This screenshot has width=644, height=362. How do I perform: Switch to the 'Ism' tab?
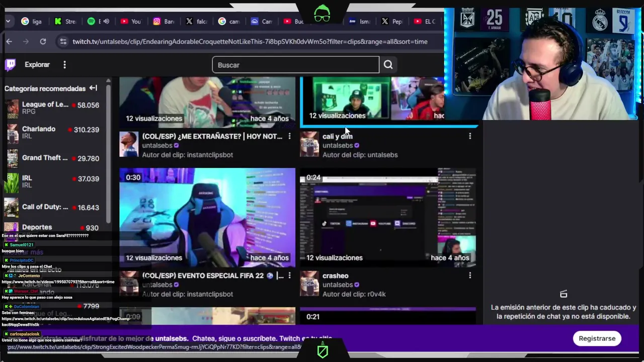pyautogui.click(x=360, y=21)
